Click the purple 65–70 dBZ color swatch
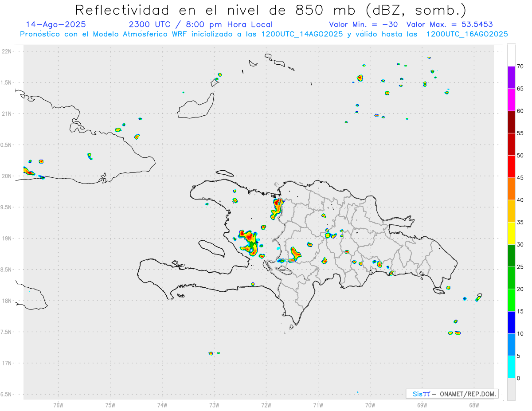The width and height of the screenshot is (532, 411). (x=511, y=78)
